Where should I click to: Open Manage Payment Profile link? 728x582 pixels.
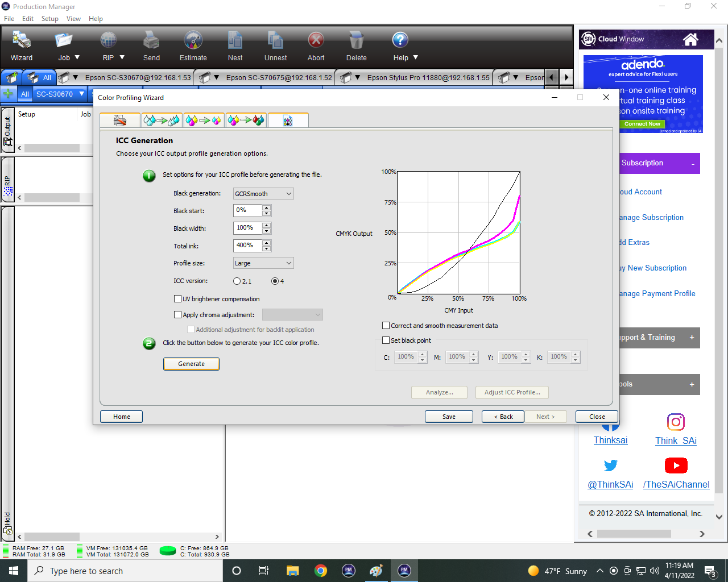pyautogui.click(x=657, y=293)
